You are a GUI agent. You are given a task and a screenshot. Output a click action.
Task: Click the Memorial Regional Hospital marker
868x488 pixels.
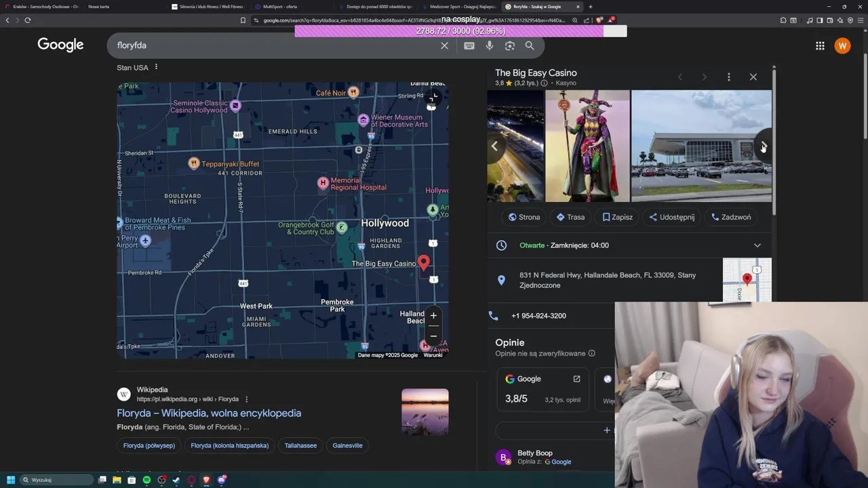click(323, 182)
